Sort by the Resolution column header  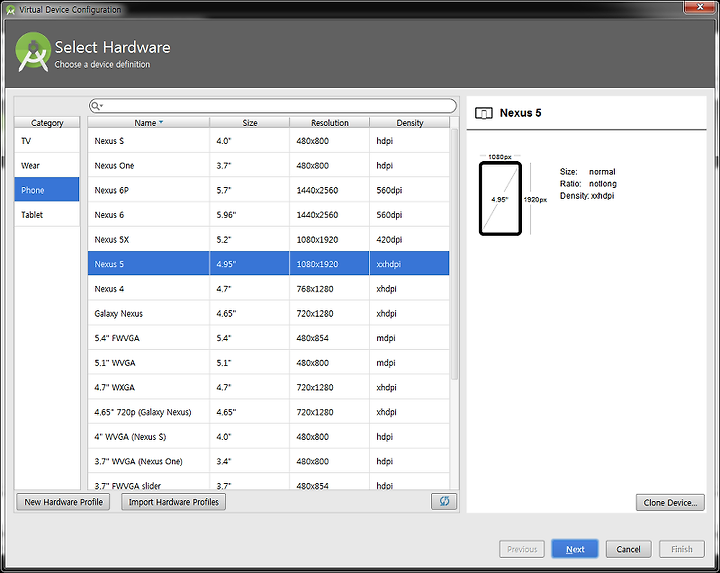click(330, 123)
